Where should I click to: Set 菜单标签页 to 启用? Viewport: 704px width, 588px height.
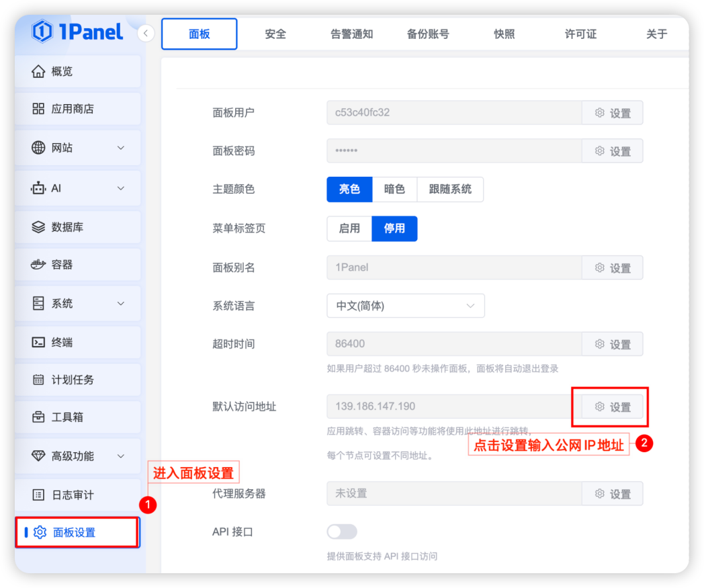[x=349, y=228]
